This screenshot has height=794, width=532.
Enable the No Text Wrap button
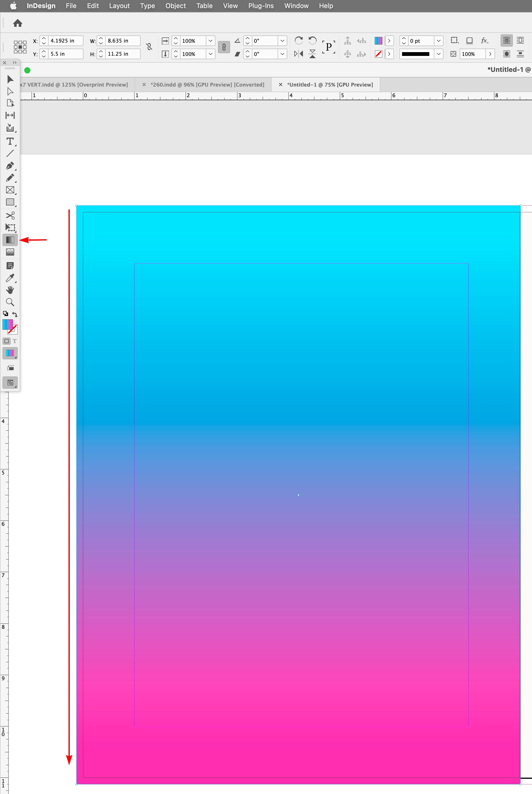click(x=506, y=41)
